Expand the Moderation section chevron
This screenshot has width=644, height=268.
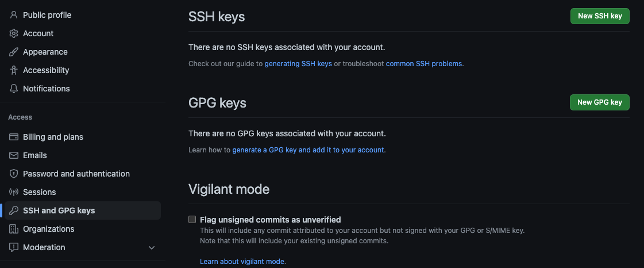coord(152,247)
